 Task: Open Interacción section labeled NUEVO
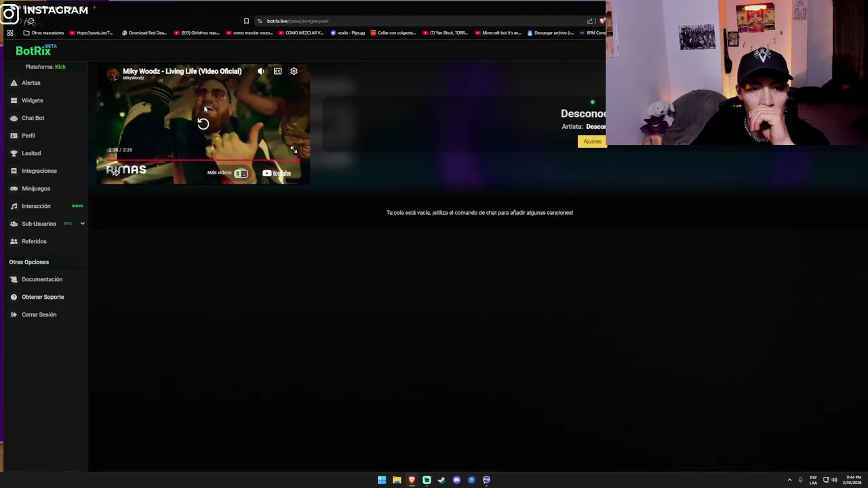tap(36, 206)
